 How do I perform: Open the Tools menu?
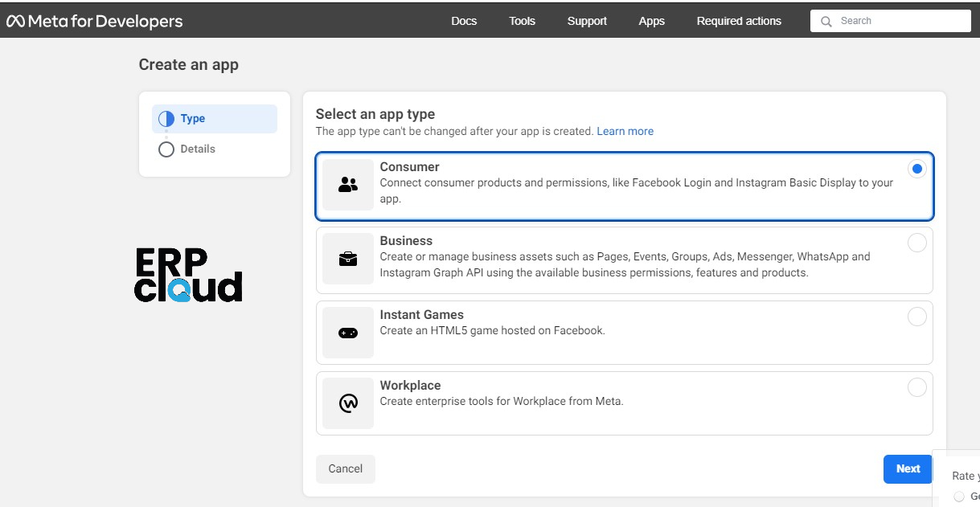pos(522,21)
